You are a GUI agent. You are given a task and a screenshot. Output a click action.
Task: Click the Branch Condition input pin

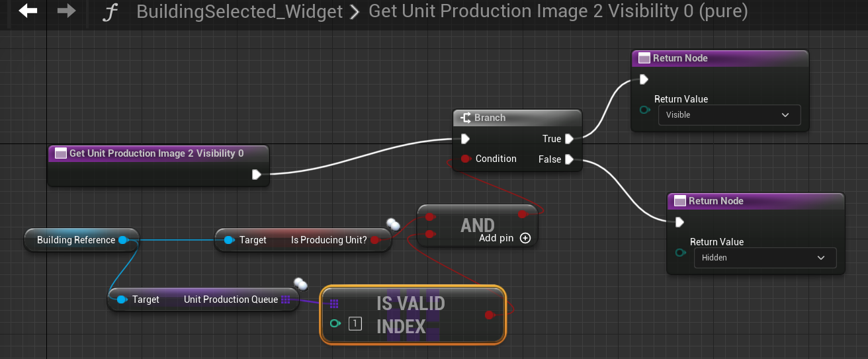[465, 159]
